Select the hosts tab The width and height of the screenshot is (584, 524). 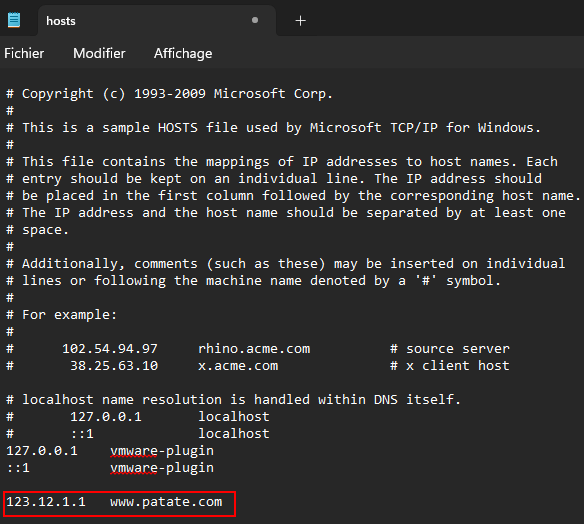(157, 21)
